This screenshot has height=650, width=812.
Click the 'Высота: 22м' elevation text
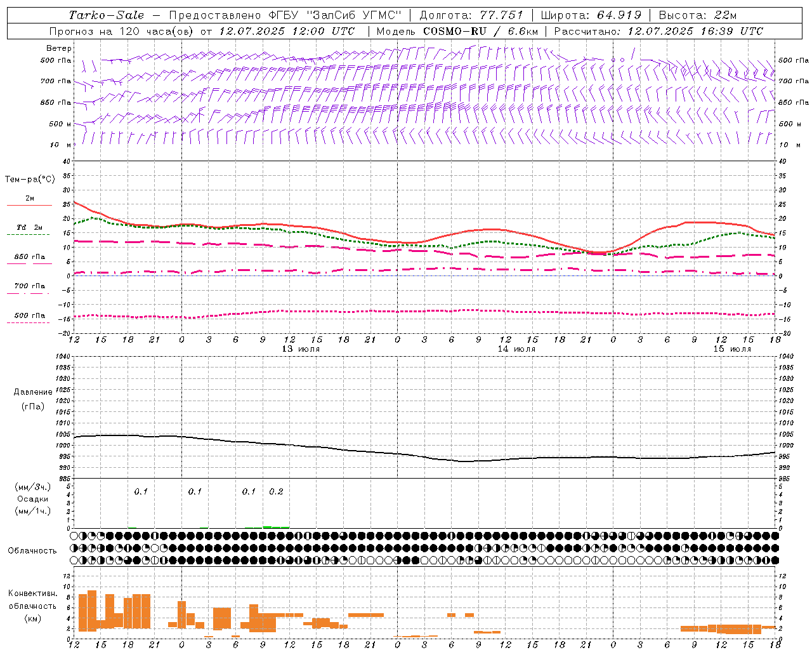tap(698, 15)
